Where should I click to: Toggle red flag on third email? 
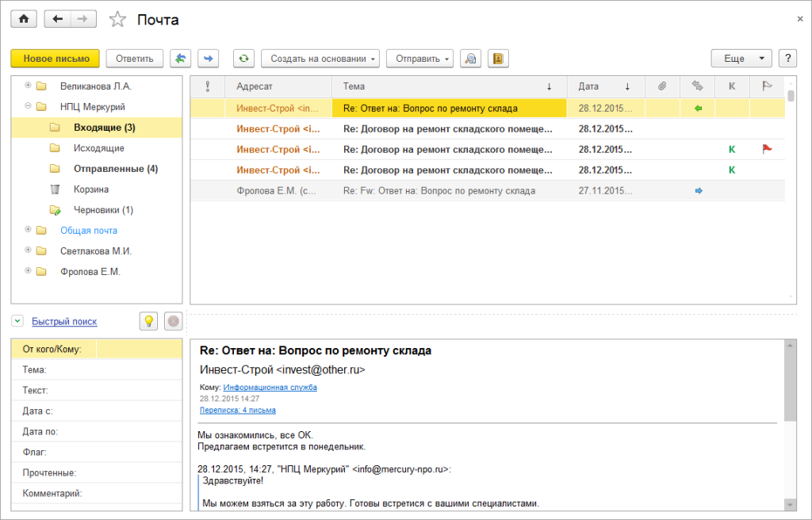point(767,149)
